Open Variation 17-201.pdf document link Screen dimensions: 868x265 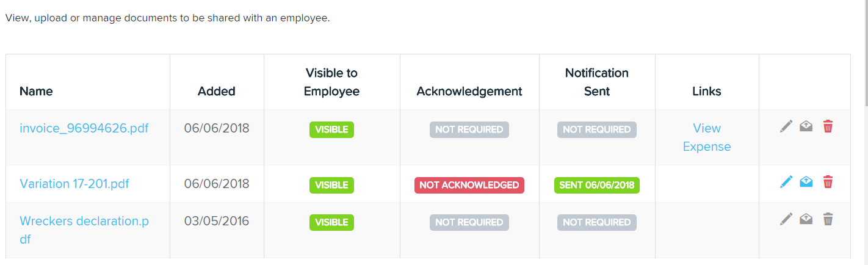click(74, 184)
